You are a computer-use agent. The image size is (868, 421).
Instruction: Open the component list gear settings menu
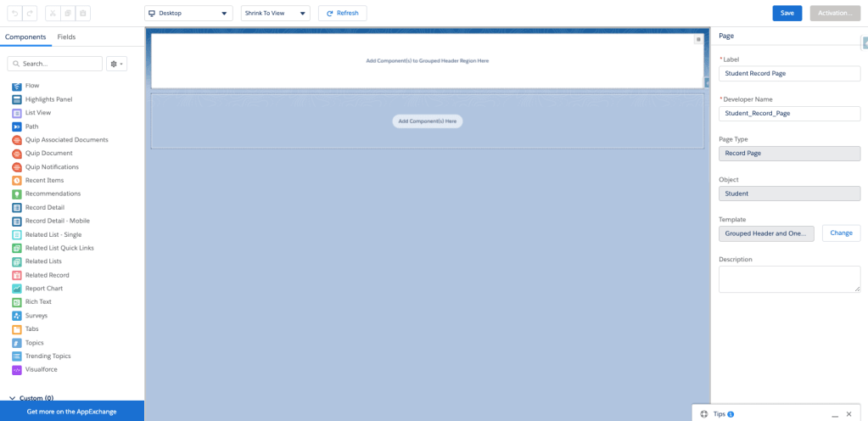pos(117,64)
